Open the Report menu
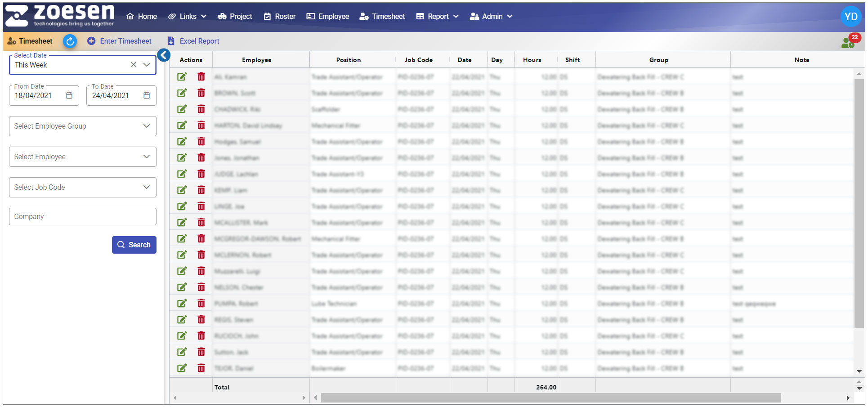The width and height of the screenshot is (868, 407). (438, 17)
